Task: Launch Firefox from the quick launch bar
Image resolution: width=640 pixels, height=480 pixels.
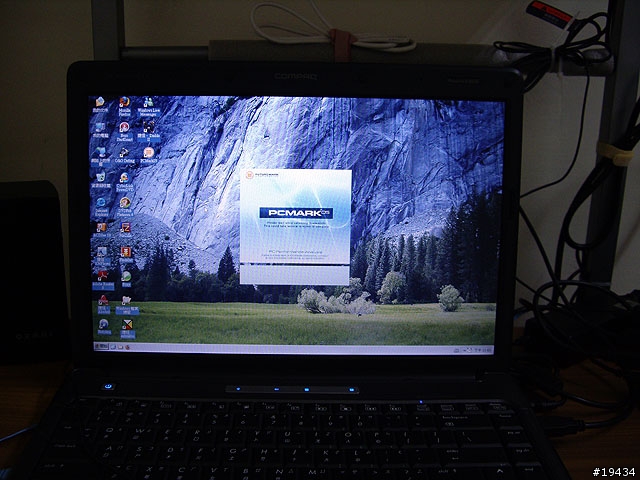Action: coord(128,347)
